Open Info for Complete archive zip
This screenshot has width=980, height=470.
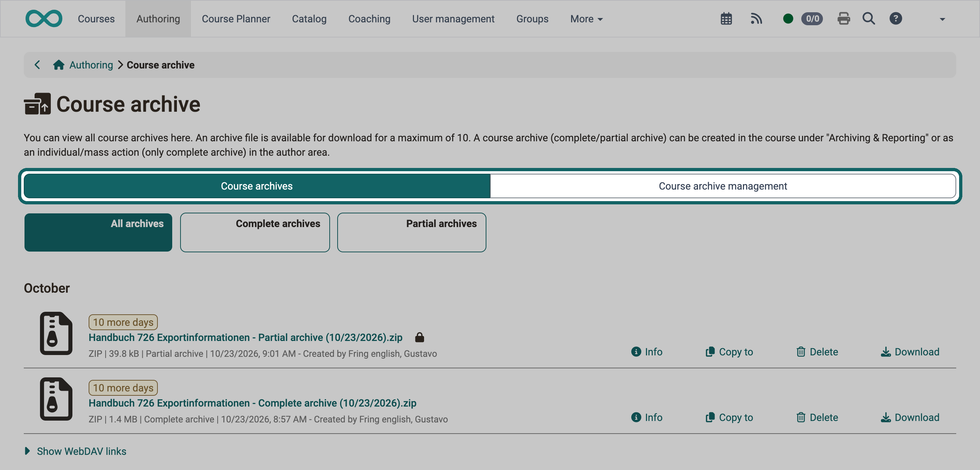[647, 417]
